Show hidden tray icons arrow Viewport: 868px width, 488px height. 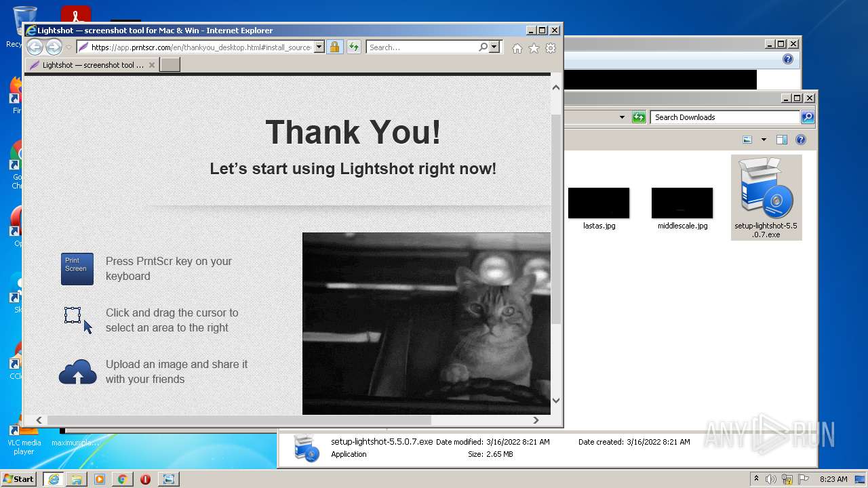pos(756,479)
